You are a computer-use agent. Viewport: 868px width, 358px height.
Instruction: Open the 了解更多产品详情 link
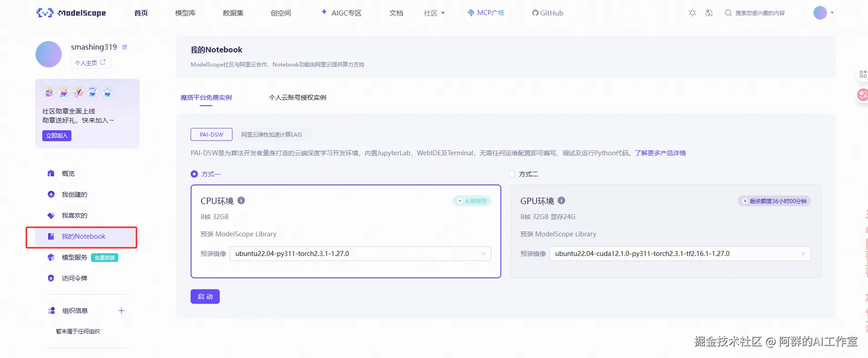point(660,153)
